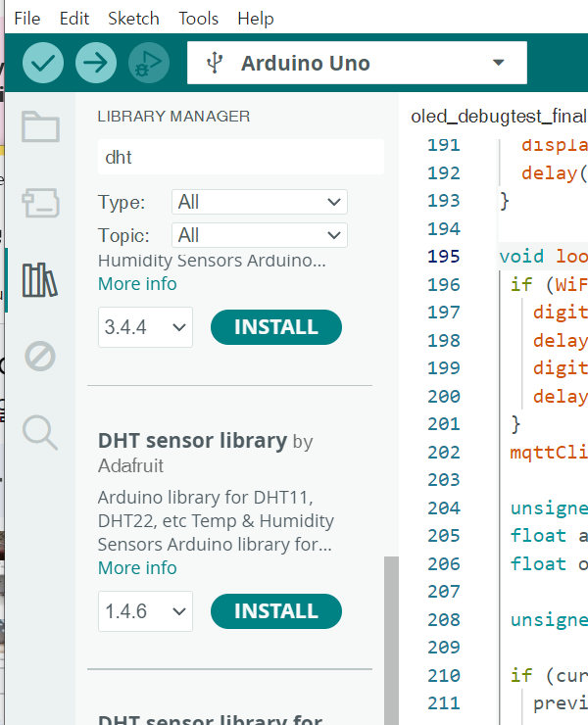Open the Search magnifier sidebar icon
The height and width of the screenshot is (725, 588).
(x=40, y=433)
